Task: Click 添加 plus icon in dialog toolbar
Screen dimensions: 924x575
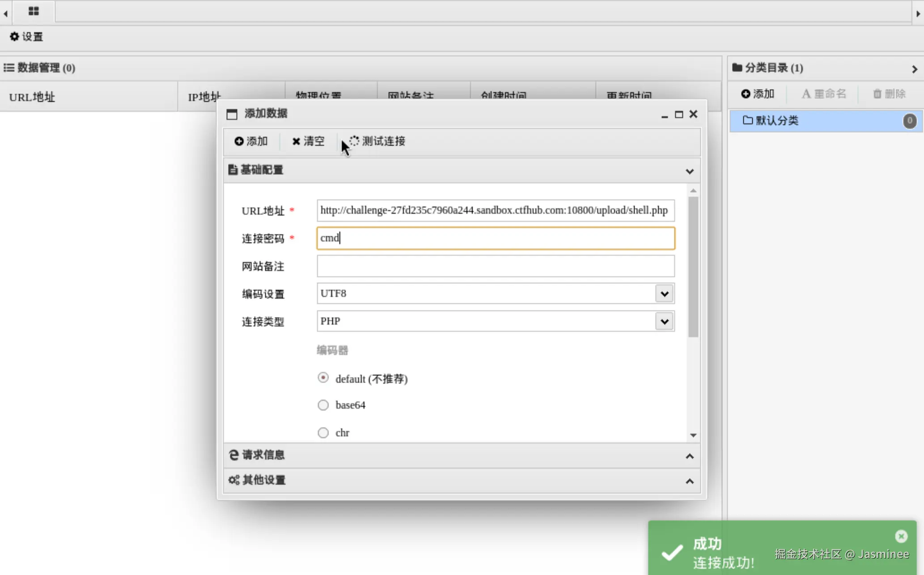Action: coord(251,141)
